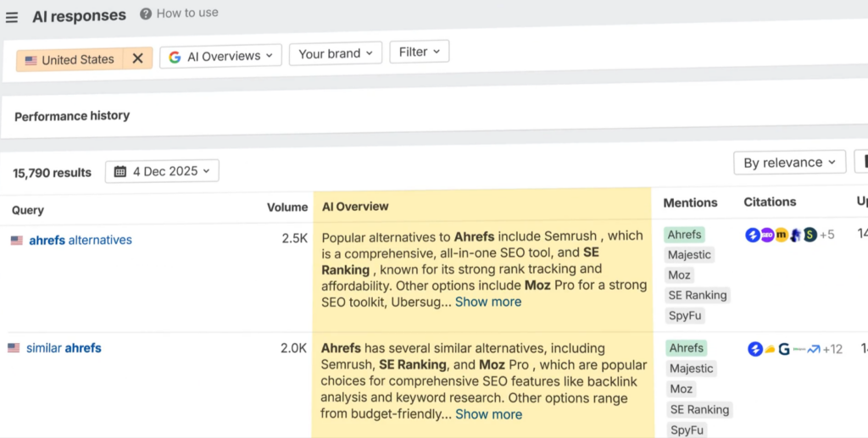This screenshot has height=438, width=868.
Task: Click the How to use help link
Action: (x=179, y=14)
